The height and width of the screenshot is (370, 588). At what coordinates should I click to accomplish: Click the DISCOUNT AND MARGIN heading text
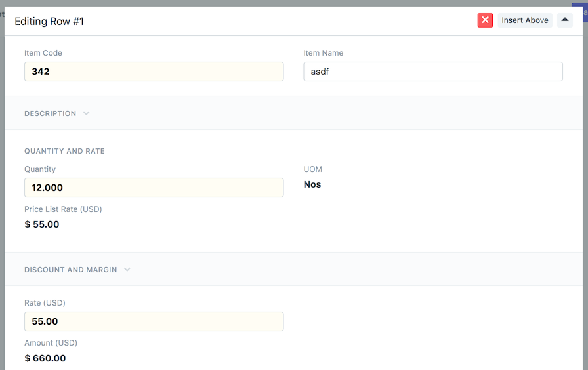(x=70, y=270)
